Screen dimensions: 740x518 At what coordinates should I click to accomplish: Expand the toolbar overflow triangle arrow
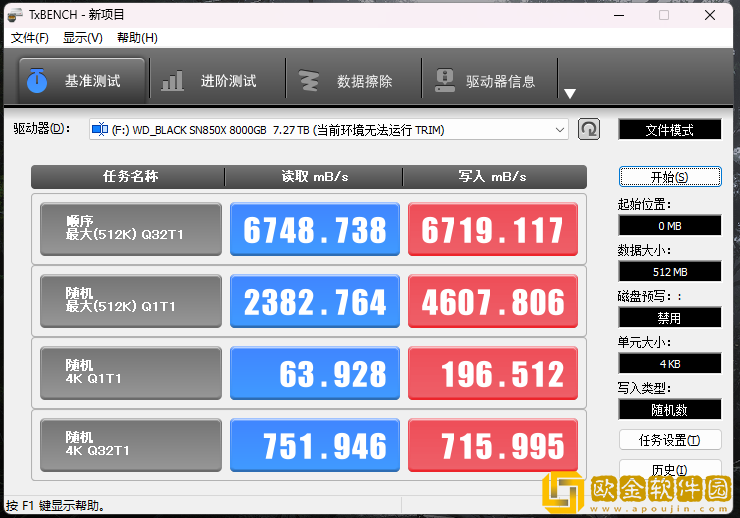(570, 93)
